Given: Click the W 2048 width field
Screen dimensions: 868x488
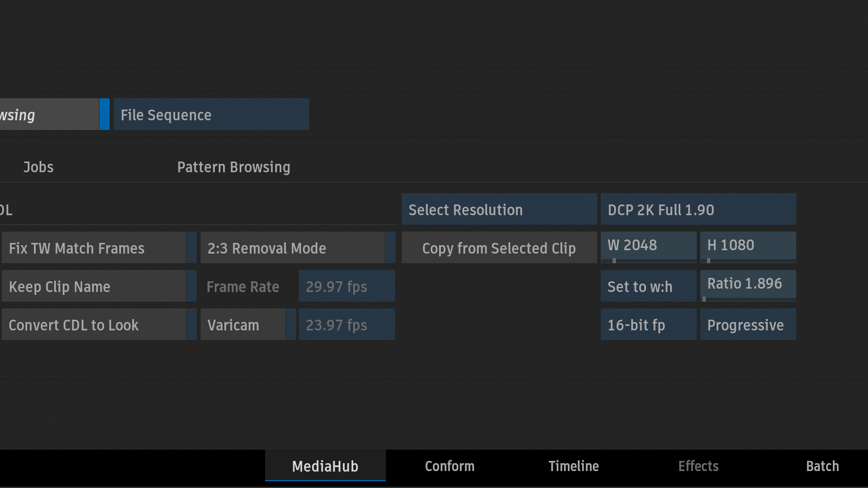Looking at the screenshot, I should click(x=648, y=246).
